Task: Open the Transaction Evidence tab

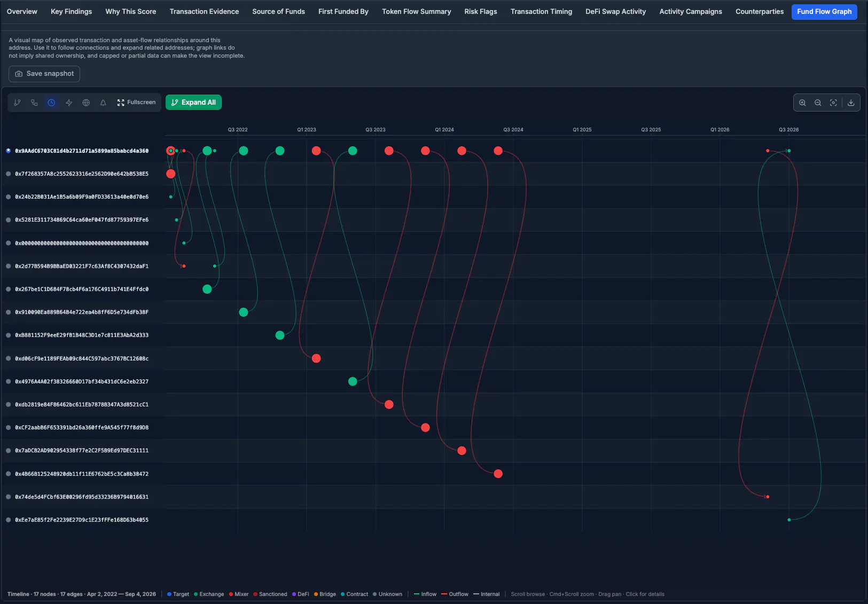Action: click(204, 12)
